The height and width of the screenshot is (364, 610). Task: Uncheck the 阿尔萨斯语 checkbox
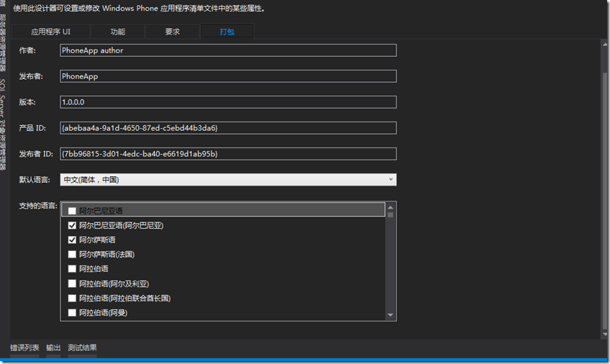pyautogui.click(x=72, y=240)
